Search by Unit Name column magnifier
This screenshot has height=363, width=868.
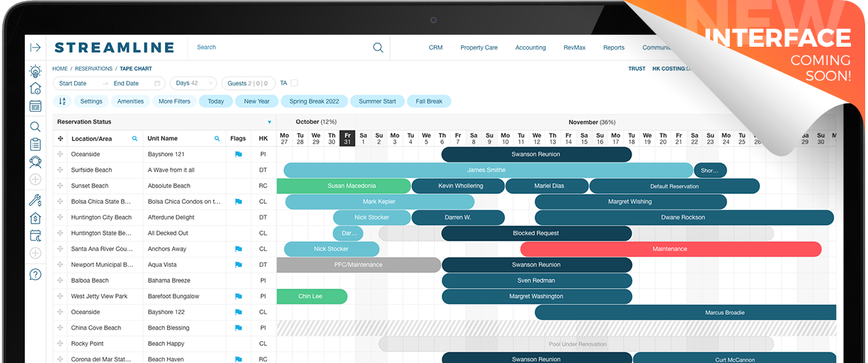(217, 139)
